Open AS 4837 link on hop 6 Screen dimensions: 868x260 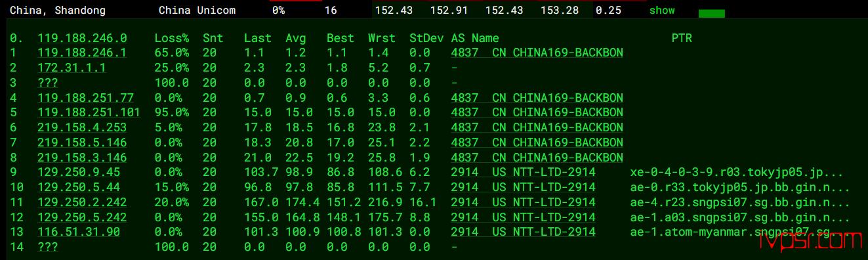[x=537, y=127]
